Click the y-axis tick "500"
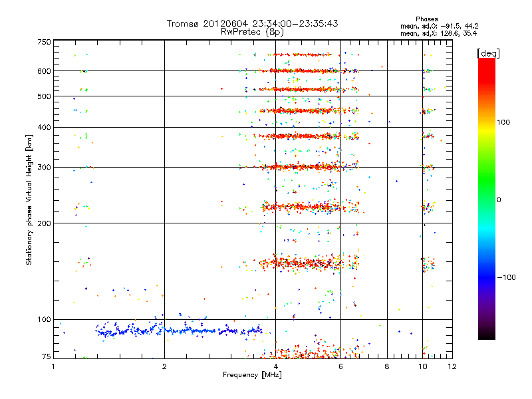 [44, 96]
